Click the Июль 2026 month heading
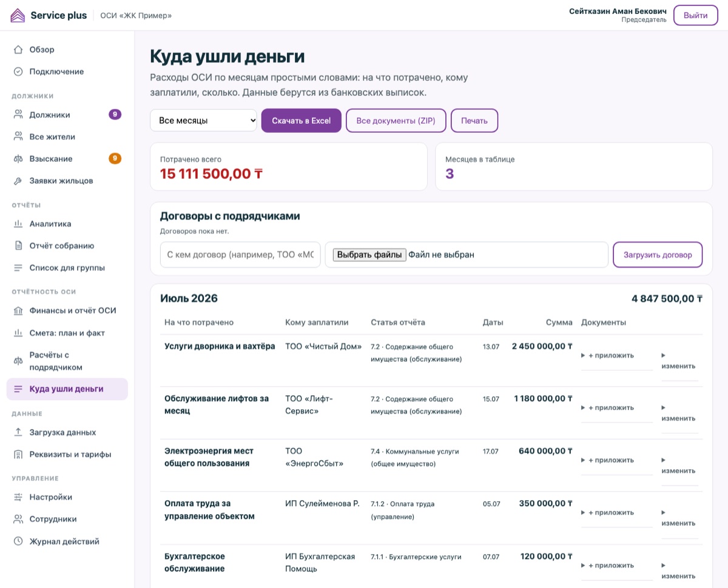Image resolution: width=728 pixels, height=588 pixels. (x=189, y=298)
